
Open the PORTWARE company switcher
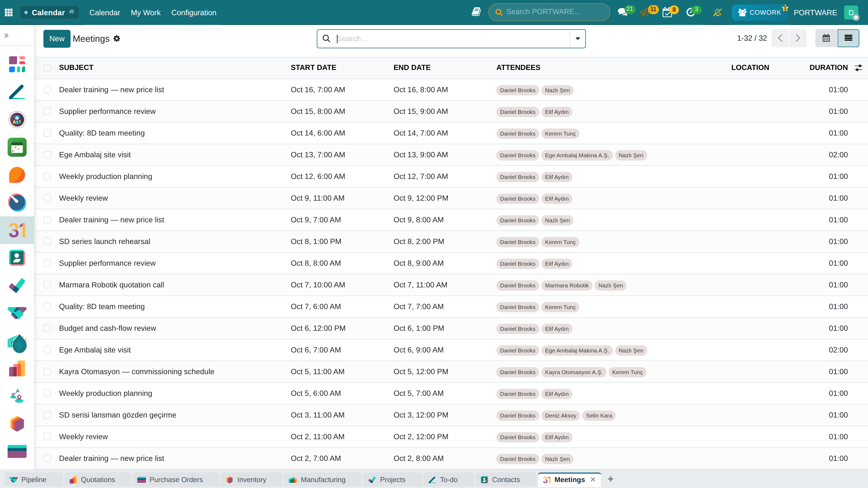tap(815, 12)
